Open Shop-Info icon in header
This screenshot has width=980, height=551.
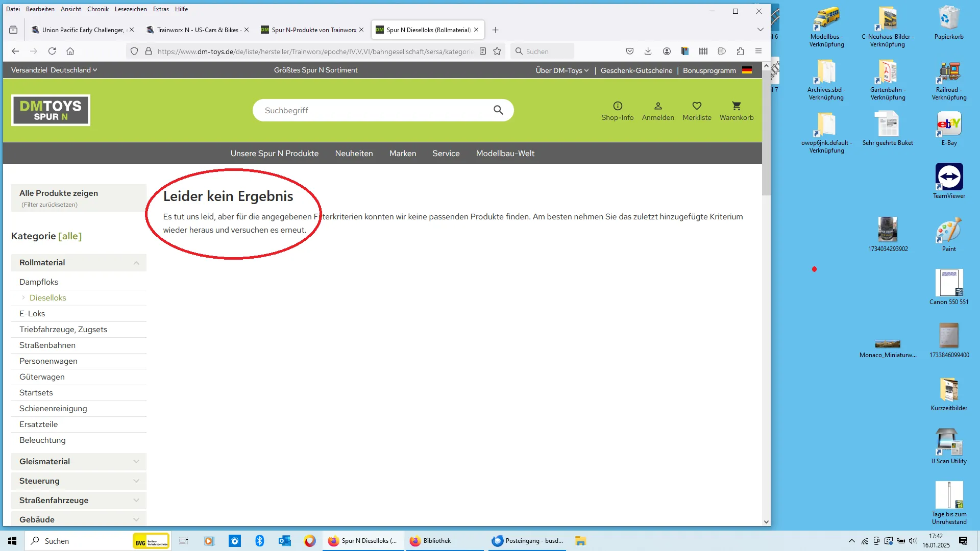pos(618,106)
